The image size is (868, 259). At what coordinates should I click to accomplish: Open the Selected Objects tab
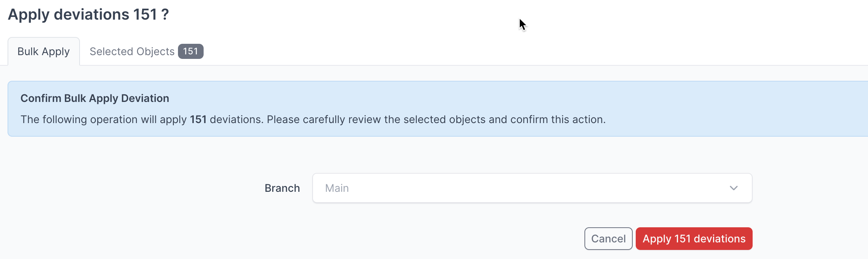pos(146,51)
